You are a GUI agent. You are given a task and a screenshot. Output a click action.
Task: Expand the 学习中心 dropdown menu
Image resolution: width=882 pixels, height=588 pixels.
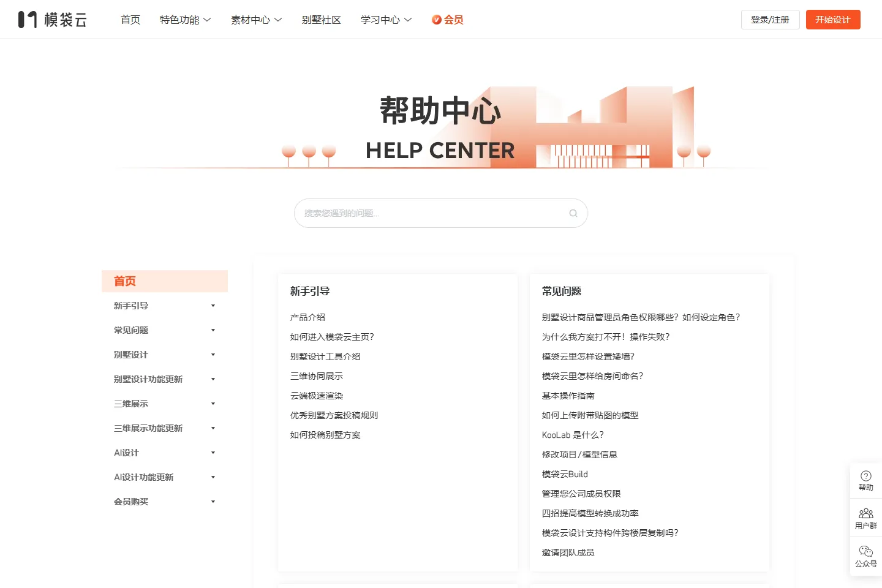coord(386,20)
